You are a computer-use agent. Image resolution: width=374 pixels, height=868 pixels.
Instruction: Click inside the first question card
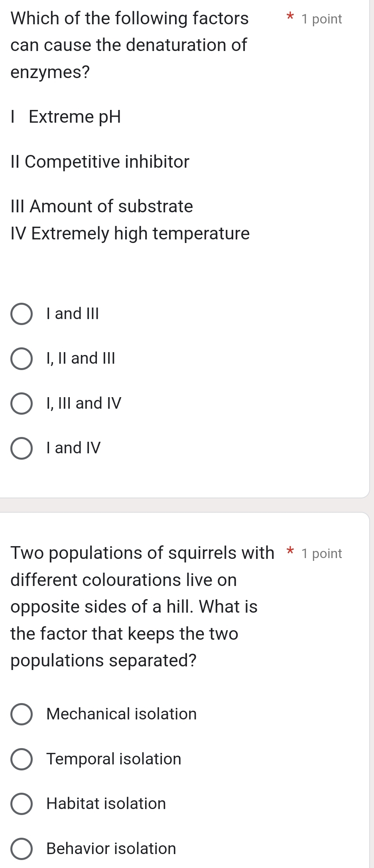pos(187,271)
